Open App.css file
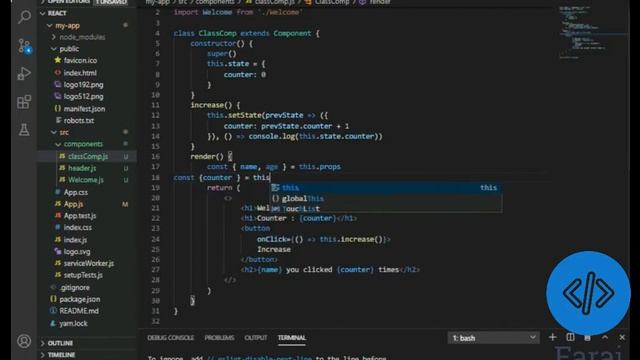Image resolution: width=640 pixels, height=360 pixels. (x=76, y=192)
